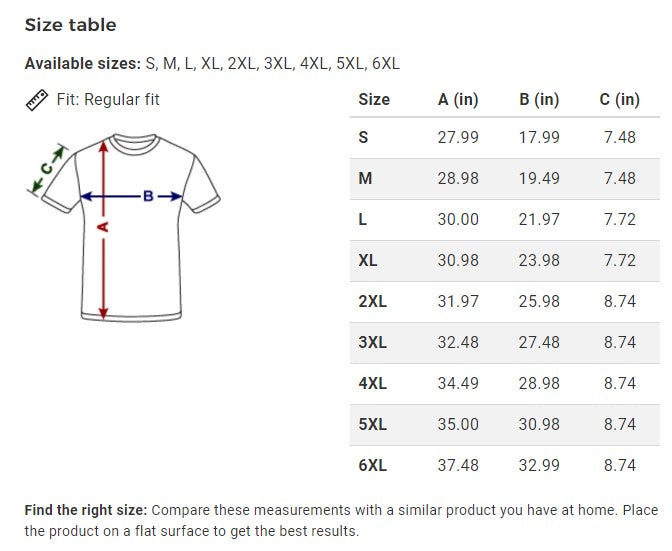Click the 30.00 length value for L
672x551 pixels.
[x=458, y=219]
